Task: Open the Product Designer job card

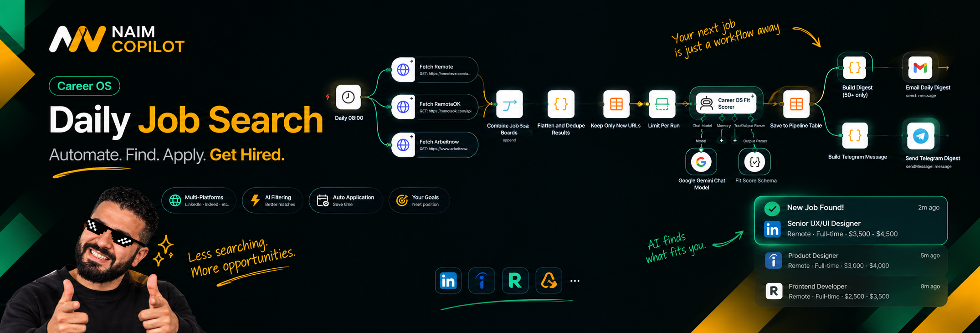Action: point(851,261)
